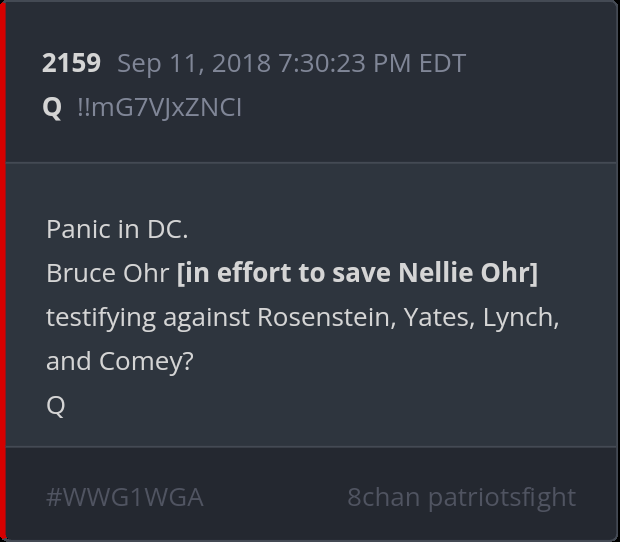Click post number 2159
620x542 pixels.
coord(71,63)
